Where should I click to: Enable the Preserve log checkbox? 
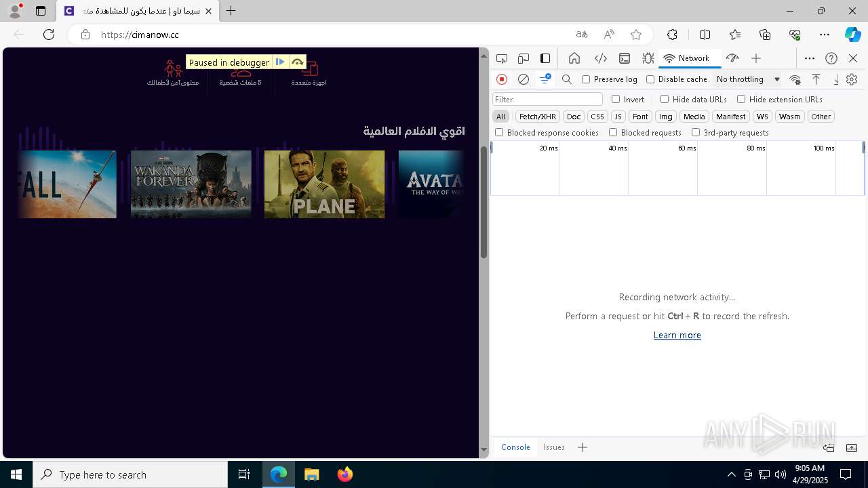tap(586, 79)
